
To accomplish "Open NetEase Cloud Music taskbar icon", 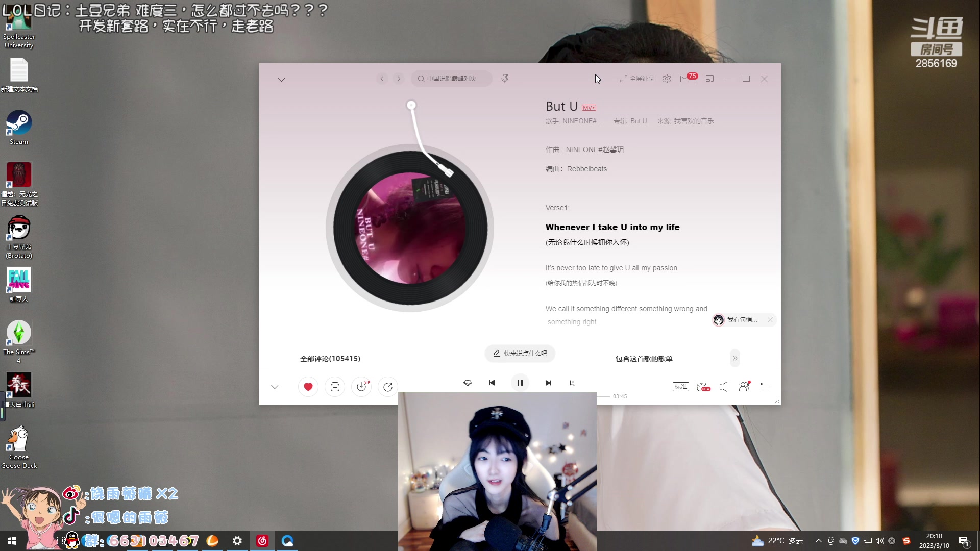I will pos(262,541).
